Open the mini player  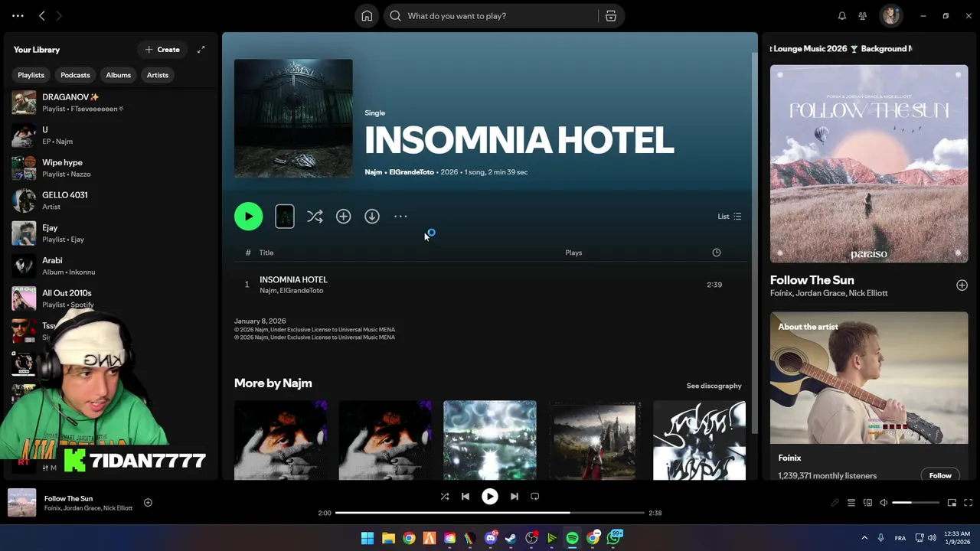click(952, 503)
